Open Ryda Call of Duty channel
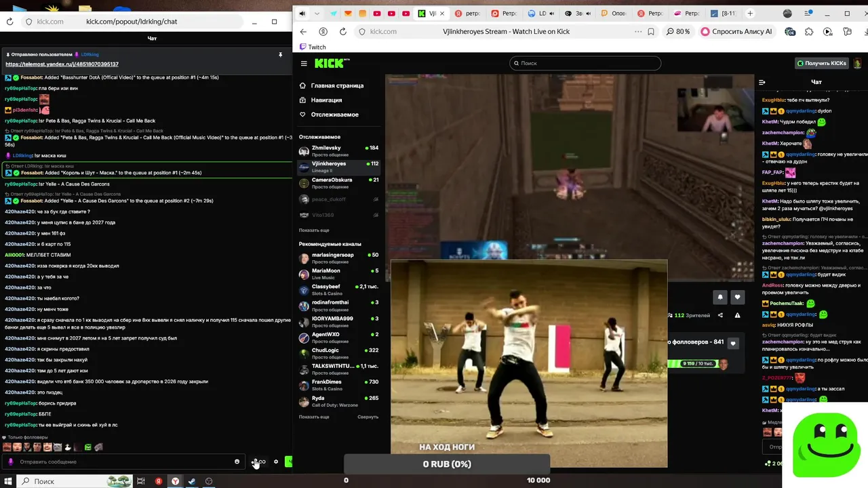This screenshot has height=488, width=868. [x=338, y=401]
